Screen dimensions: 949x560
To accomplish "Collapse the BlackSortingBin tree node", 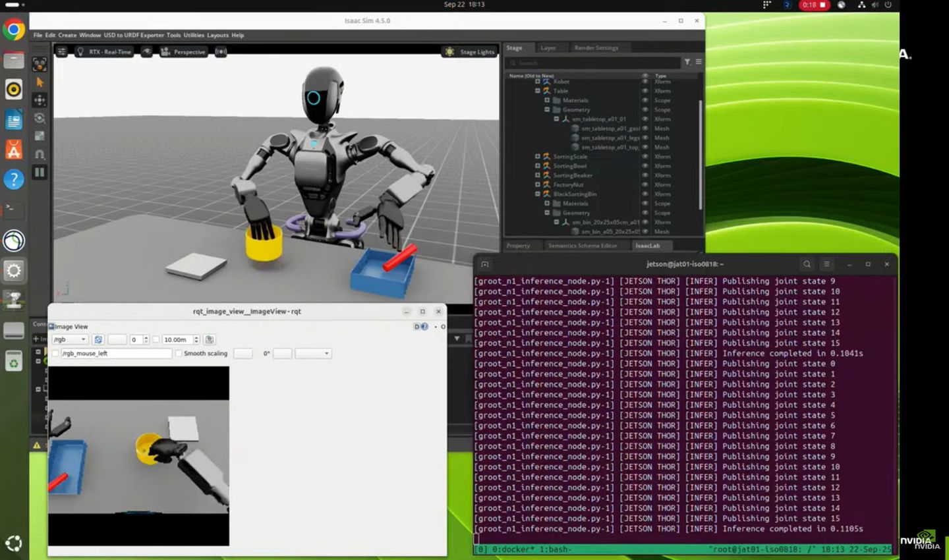I will coord(538,194).
